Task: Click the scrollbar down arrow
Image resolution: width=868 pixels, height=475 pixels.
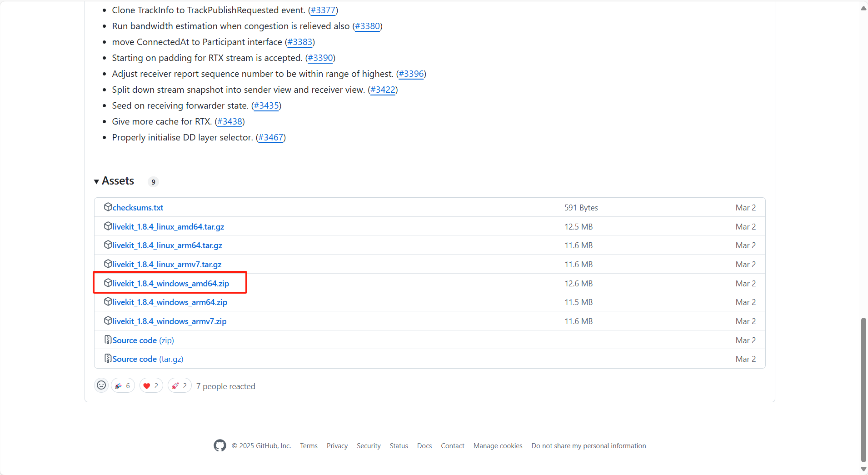Action: pyautogui.click(x=863, y=469)
